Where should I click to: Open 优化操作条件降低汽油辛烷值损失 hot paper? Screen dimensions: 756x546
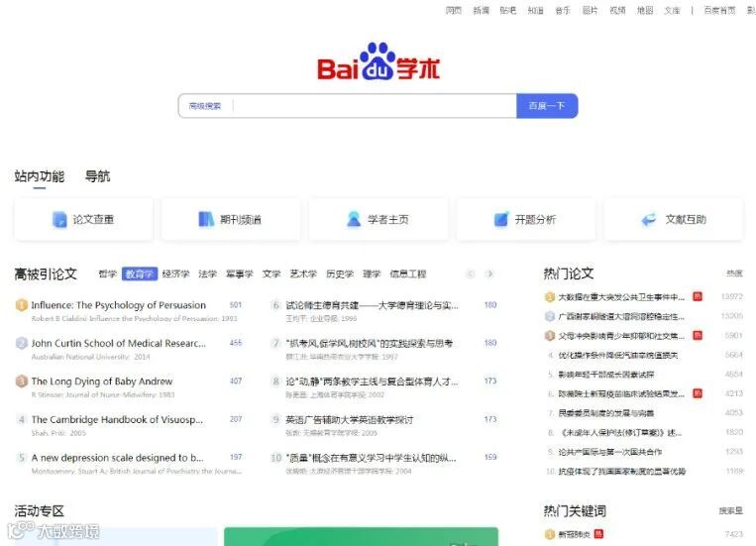618,355
